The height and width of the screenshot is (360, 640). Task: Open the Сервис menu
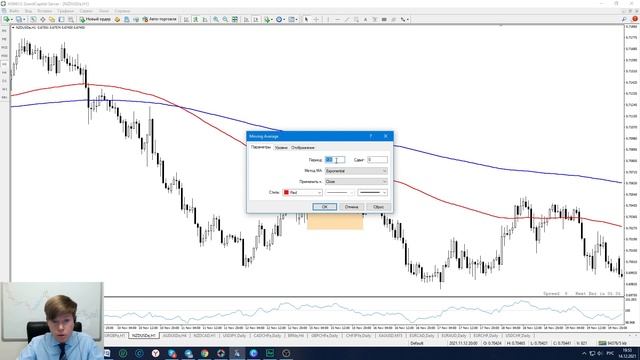pyautogui.click(x=86, y=11)
